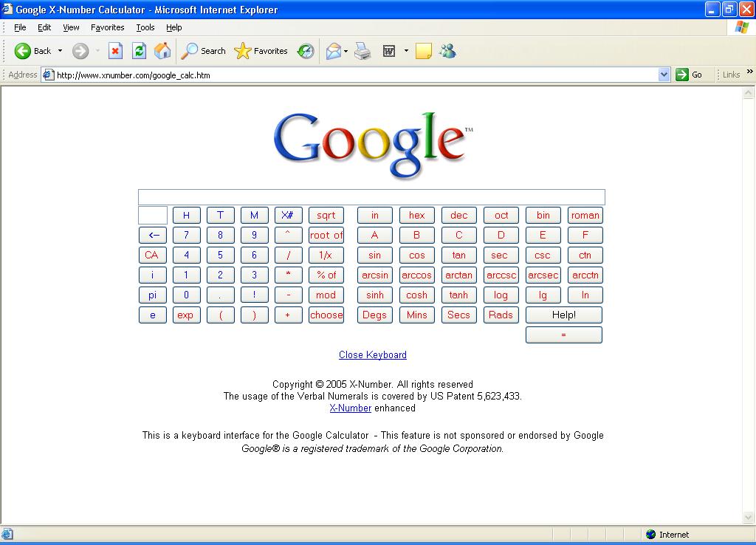The width and height of the screenshot is (756, 545).
Task: Expand the Links toolbar chevron
Action: pyautogui.click(x=750, y=72)
